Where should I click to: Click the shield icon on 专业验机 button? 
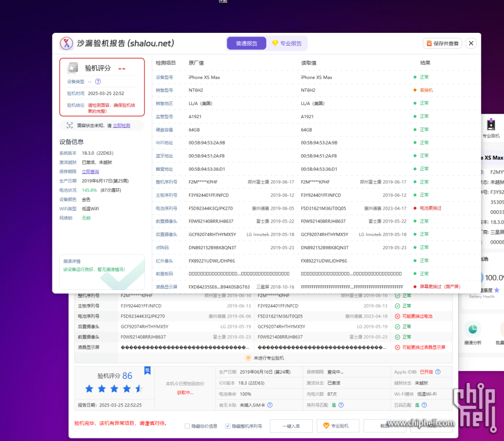326,426
